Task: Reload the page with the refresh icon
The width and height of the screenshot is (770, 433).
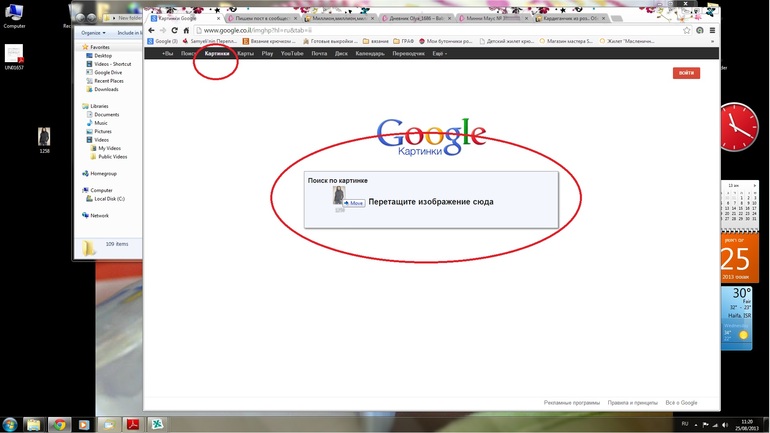Action: pyautogui.click(x=175, y=30)
